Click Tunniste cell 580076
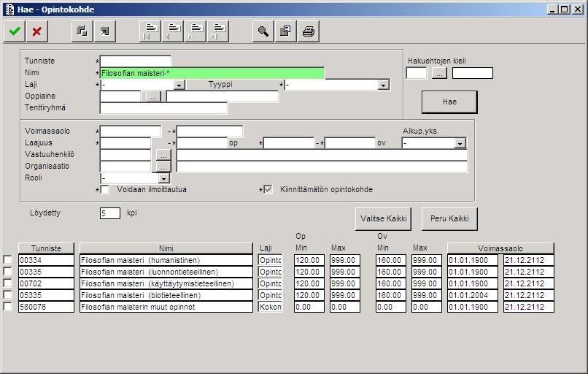588x374 pixels. (46, 306)
